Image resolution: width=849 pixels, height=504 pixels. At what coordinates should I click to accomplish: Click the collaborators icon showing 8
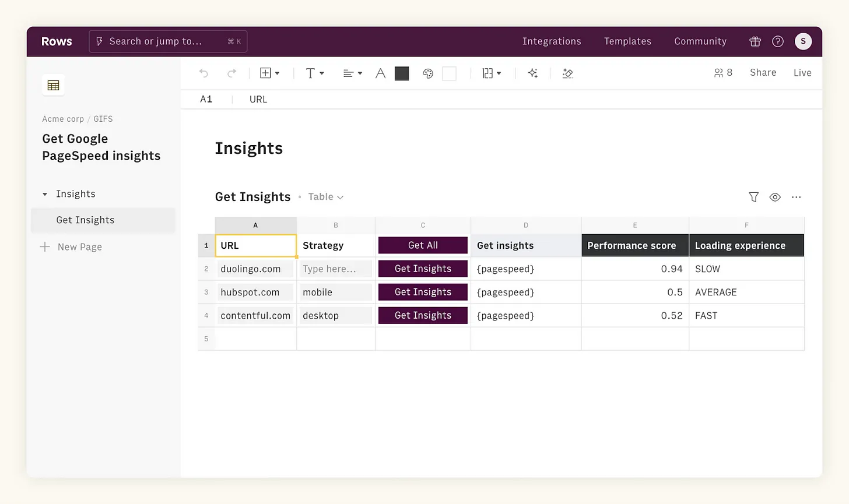pyautogui.click(x=723, y=73)
